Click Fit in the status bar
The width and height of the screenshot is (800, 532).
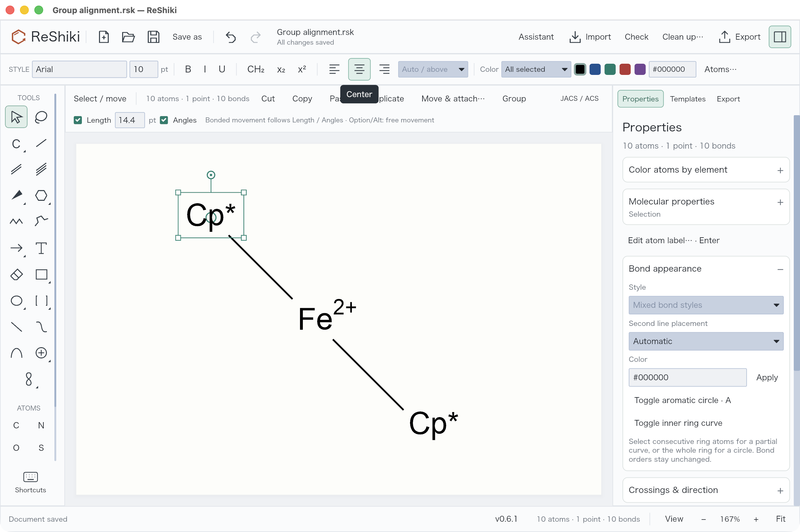[780, 519]
